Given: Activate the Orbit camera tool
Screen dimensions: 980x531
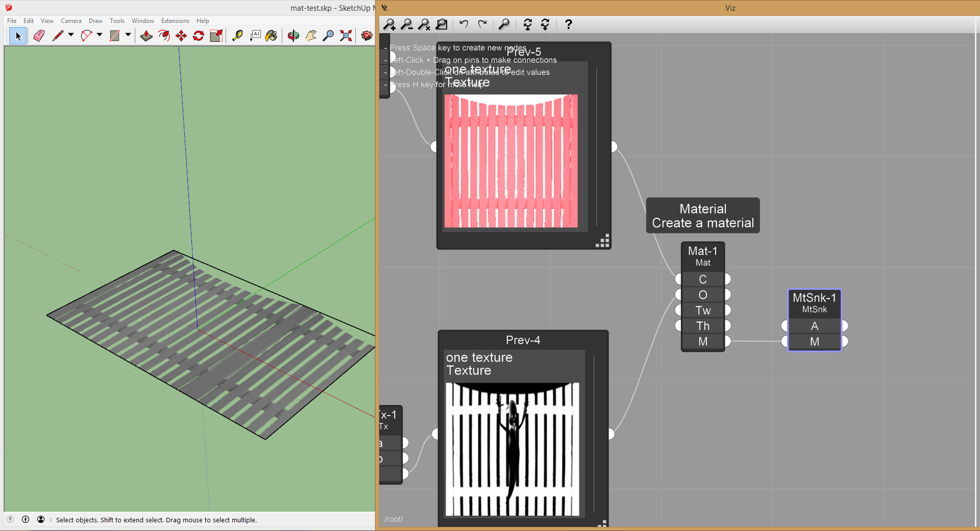Looking at the screenshot, I should (293, 36).
